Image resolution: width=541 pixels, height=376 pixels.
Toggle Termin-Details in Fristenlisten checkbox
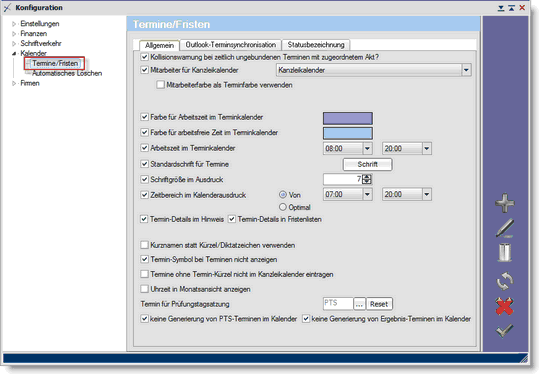232,219
